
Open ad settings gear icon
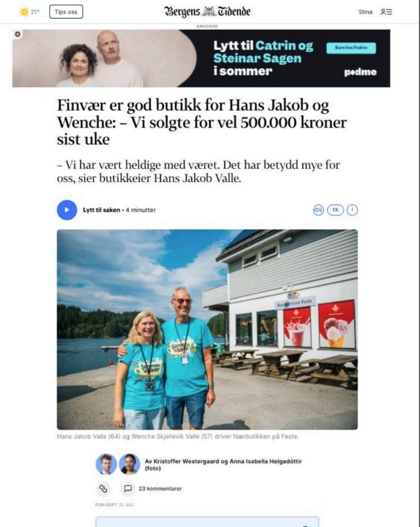point(17,34)
